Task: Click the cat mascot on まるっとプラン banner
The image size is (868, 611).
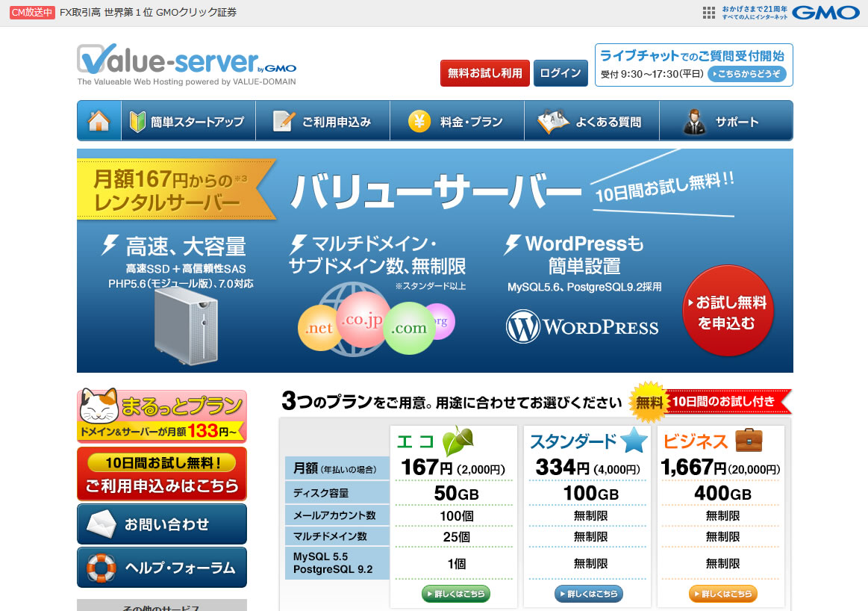Action: [x=99, y=406]
